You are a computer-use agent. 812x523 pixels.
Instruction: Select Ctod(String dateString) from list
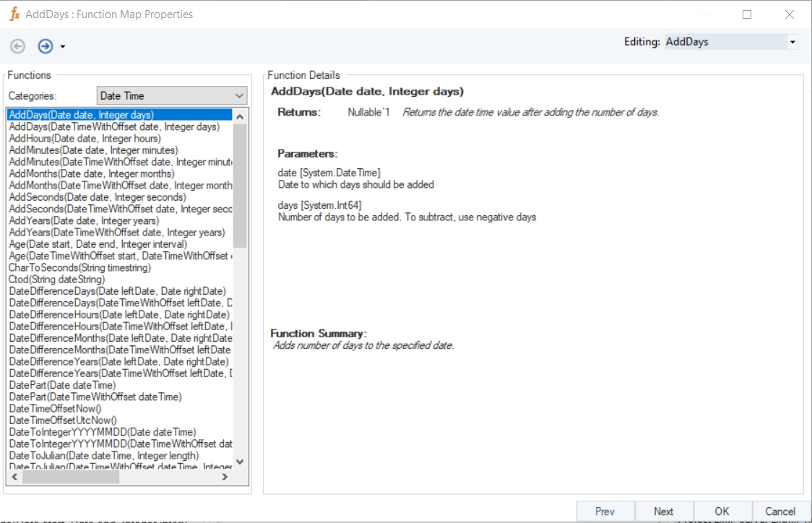(57, 280)
